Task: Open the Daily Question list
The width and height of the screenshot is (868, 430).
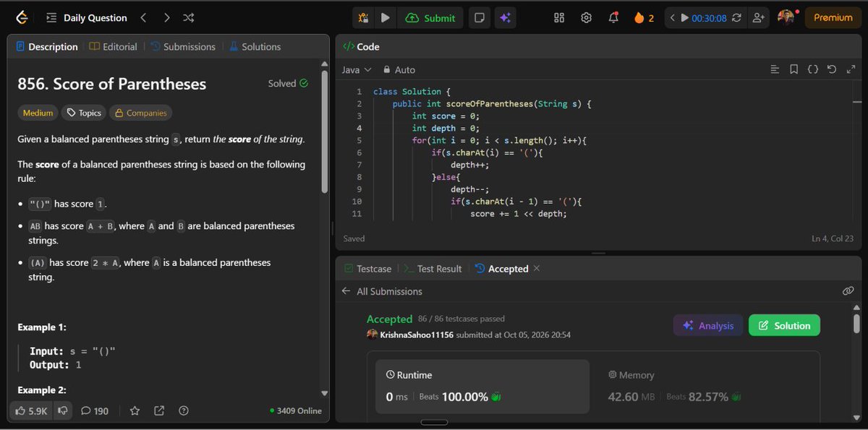Action: [x=87, y=17]
